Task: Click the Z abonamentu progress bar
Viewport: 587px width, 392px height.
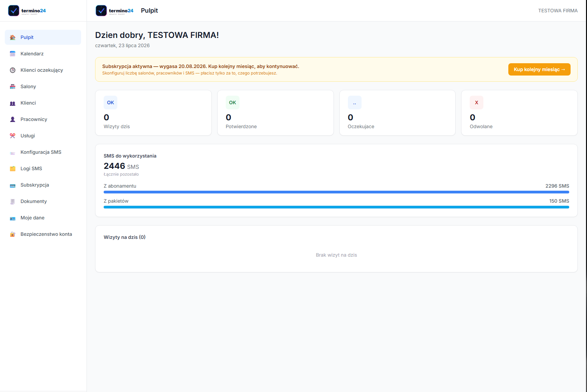Action: point(336,192)
